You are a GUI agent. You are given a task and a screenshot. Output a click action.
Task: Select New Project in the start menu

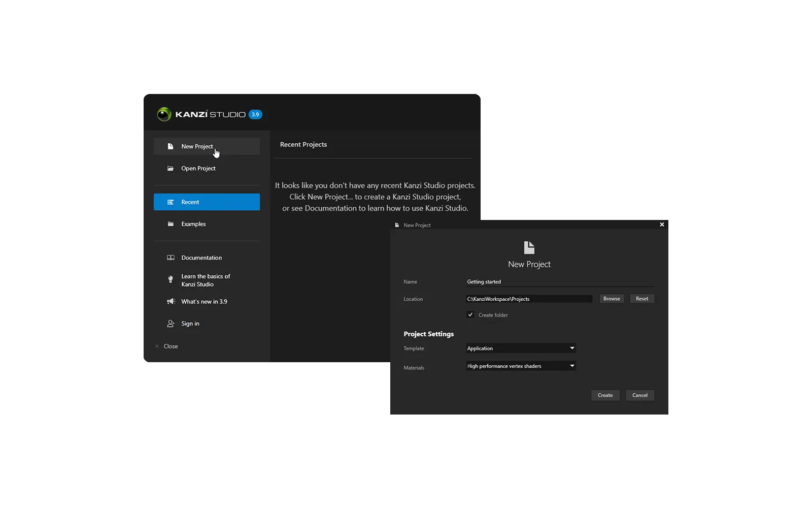207,146
